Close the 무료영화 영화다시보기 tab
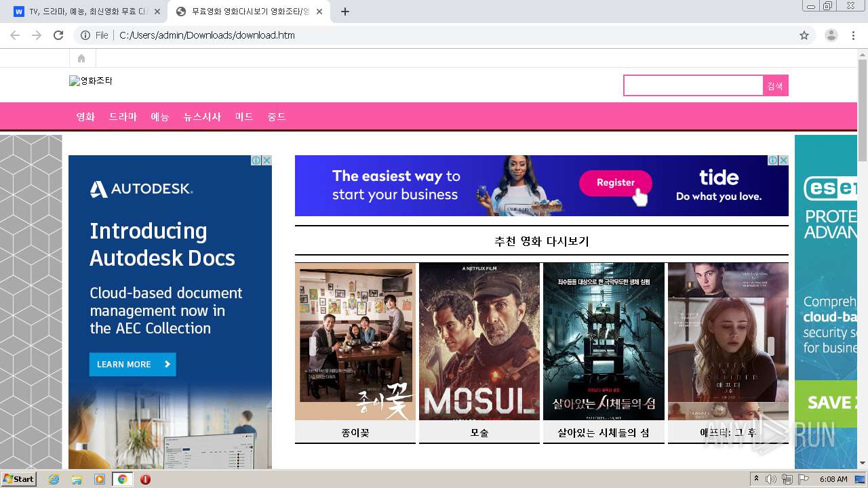Screen dimensions: 868x488 click(319, 12)
